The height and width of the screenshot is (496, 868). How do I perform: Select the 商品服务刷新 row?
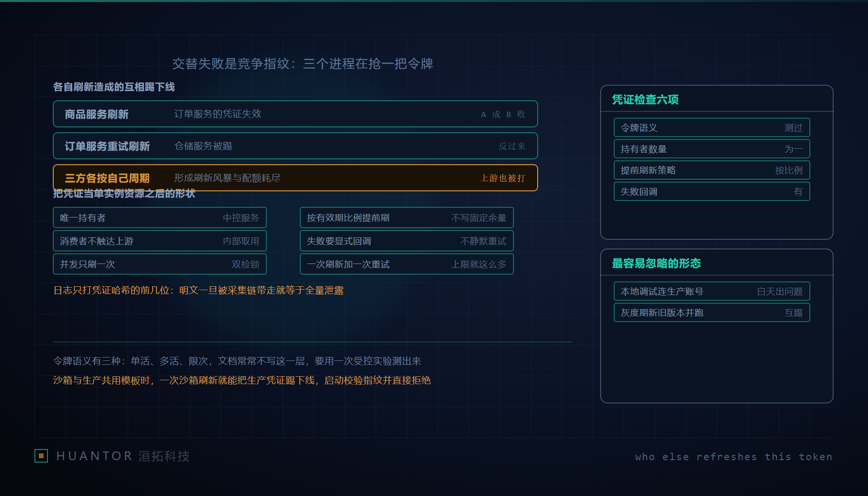pos(295,114)
